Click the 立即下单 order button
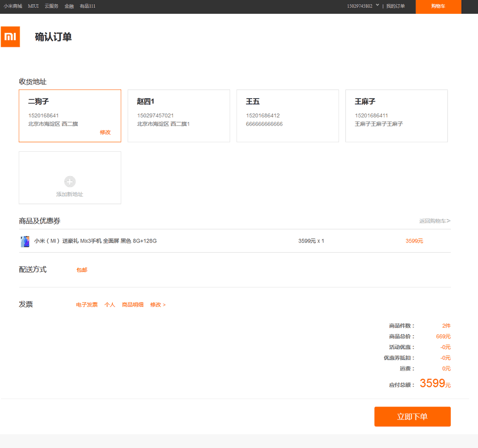Image resolution: width=478 pixels, height=448 pixels. [x=412, y=416]
